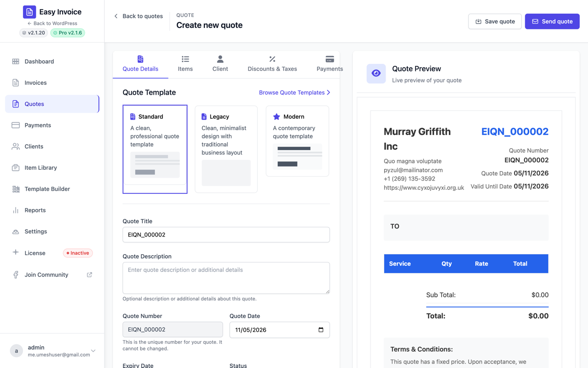The width and height of the screenshot is (588, 368).
Task: Click the Quote Number field EIQN_000002
Action: [x=172, y=330]
